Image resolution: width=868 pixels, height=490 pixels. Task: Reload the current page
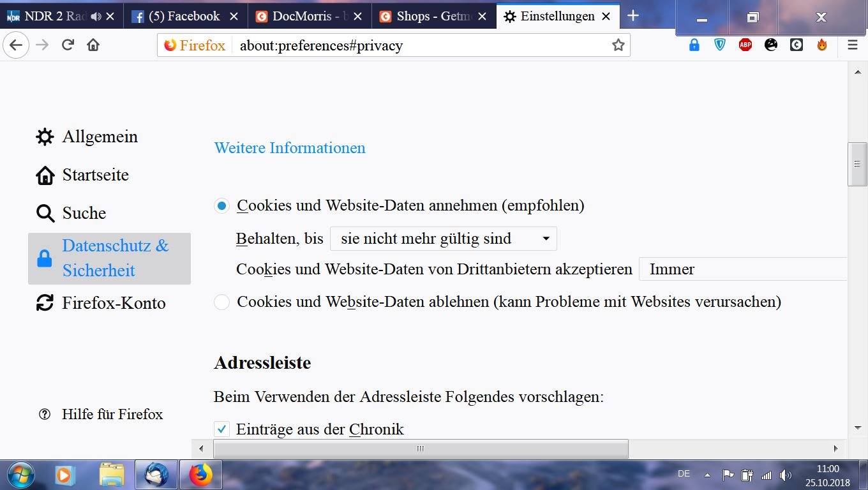pos(68,45)
